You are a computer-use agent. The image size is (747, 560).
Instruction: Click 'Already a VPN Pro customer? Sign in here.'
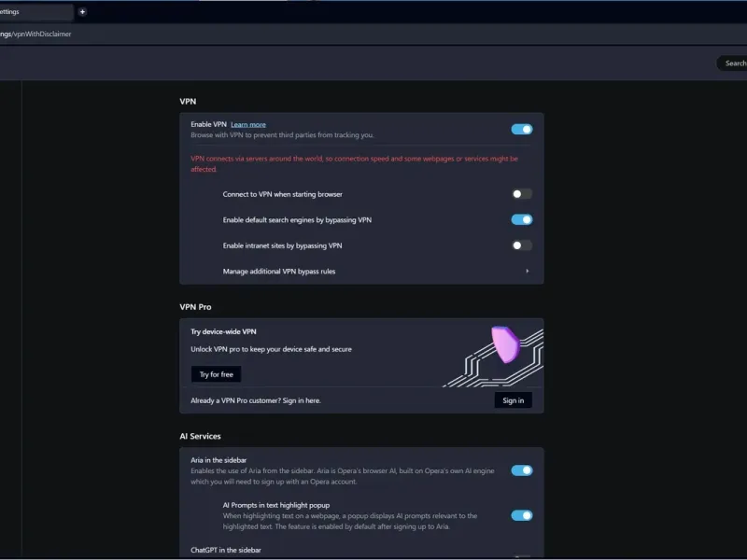coord(255,400)
